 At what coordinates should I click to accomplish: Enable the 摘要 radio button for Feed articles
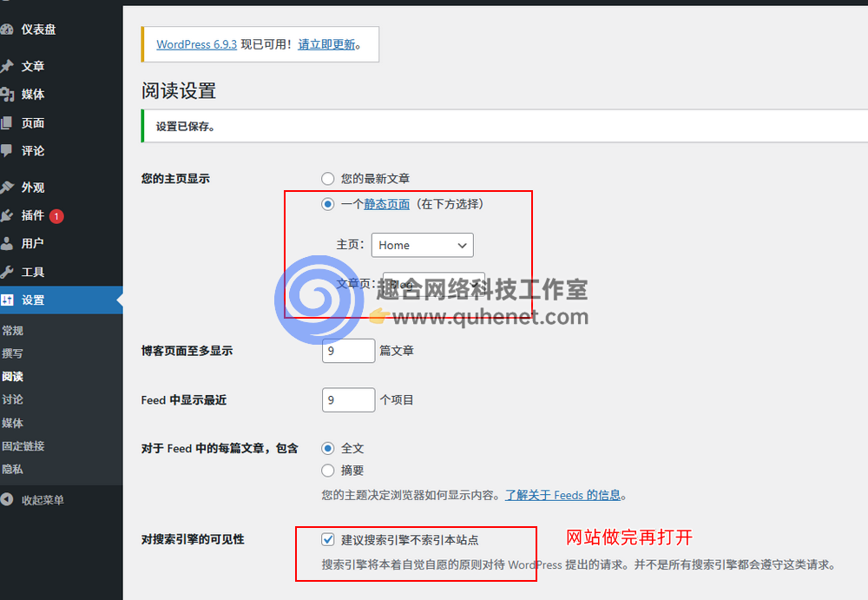coord(327,471)
